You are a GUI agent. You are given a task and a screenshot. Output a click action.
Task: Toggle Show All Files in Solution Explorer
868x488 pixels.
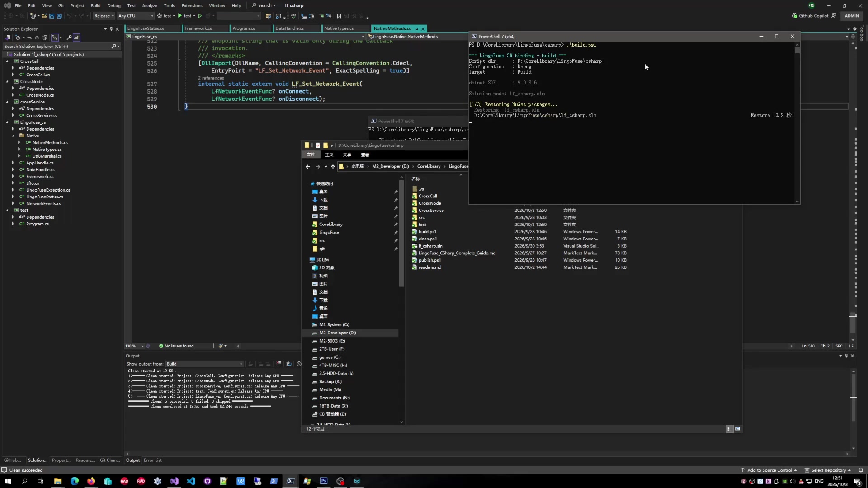[x=44, y=38]
